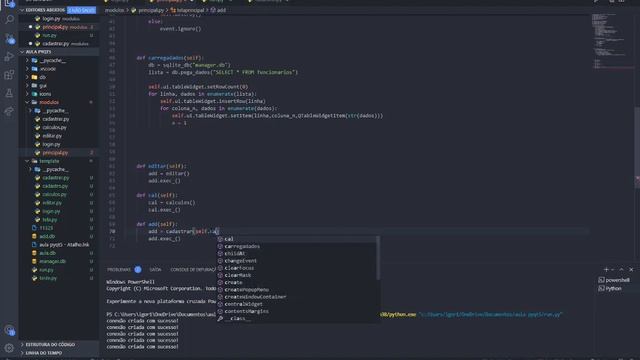Image resolution: width=640 pixels, height=360 pixels.
Task: Open the Extensions view
Action: [9, 75]
